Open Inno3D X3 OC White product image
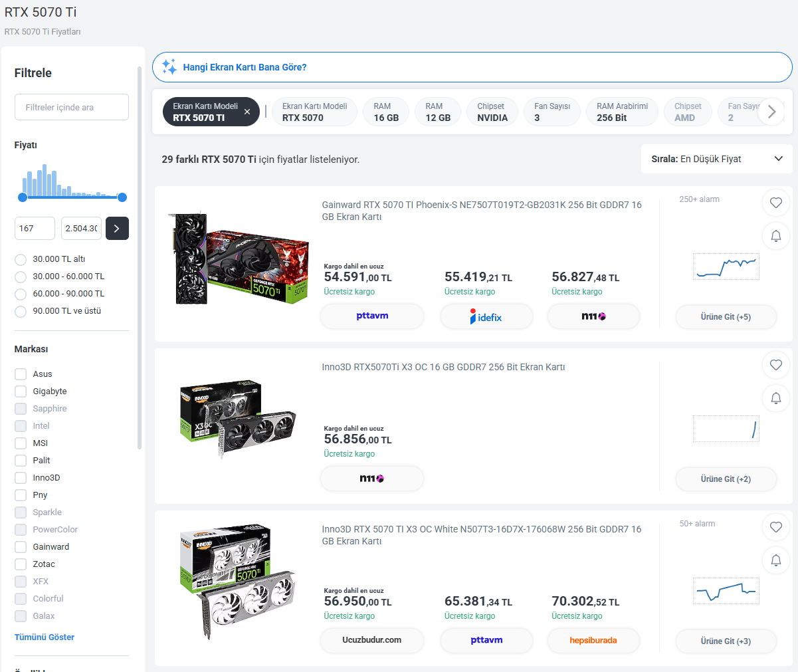The height and width of the screenshot is (672, 798). [239, 582]
